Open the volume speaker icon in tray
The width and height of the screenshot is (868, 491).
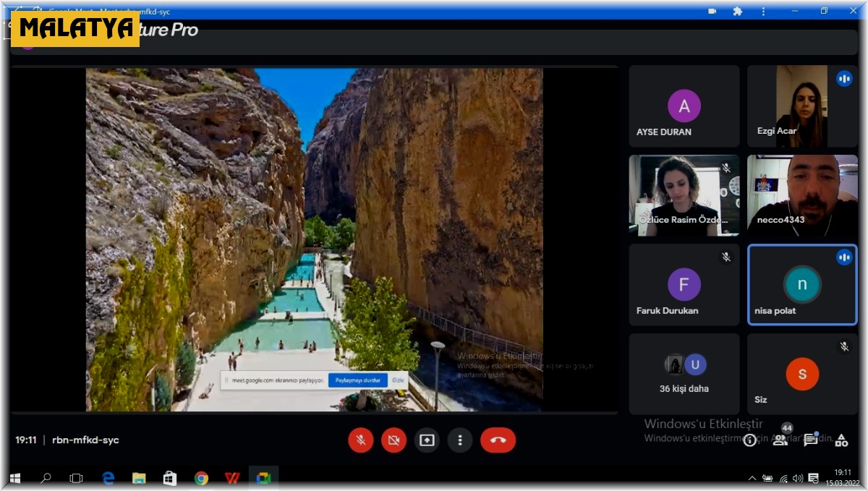(797, 478)
